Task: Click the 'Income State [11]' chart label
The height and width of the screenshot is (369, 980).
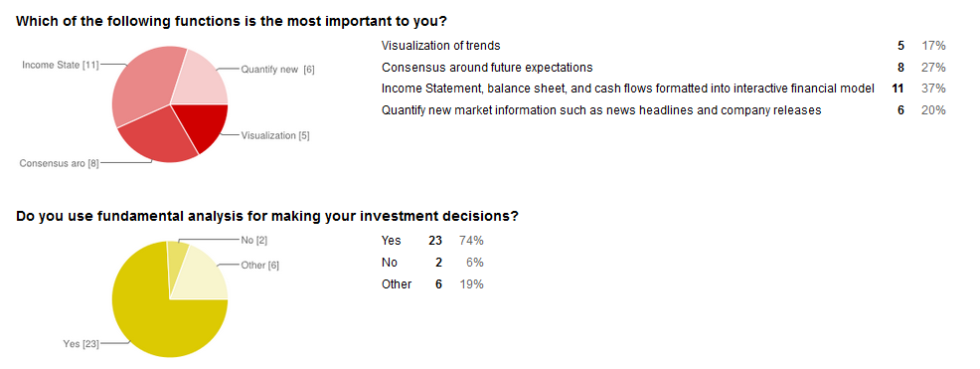Action: tap(60, 65)
